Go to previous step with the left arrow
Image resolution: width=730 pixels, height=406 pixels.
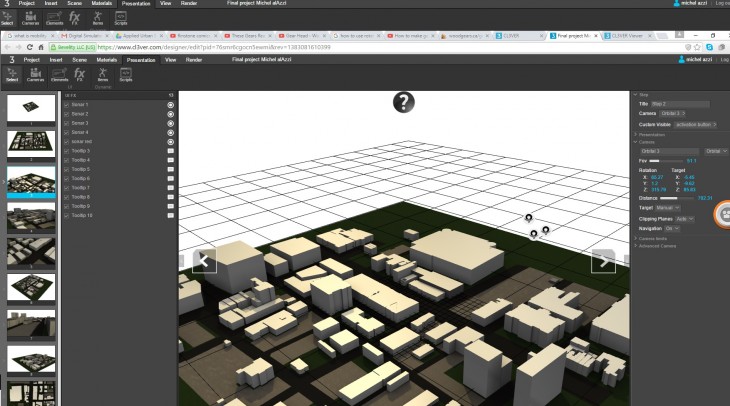(x=204, y=260)
